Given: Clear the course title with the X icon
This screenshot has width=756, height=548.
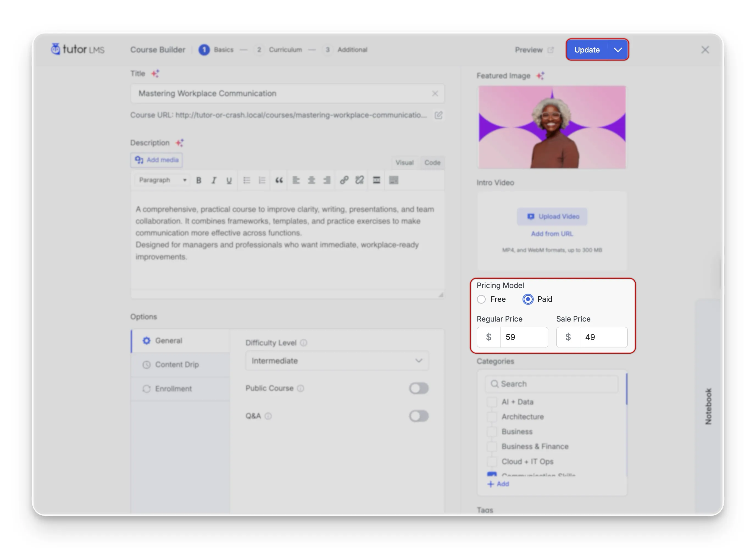Looking at the screenshot, I should click(435, 94).
